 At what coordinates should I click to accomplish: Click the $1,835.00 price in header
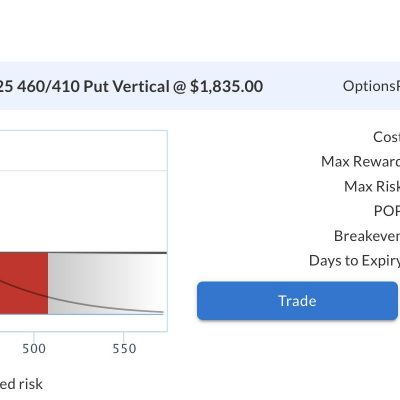click(x=226, y=87)
